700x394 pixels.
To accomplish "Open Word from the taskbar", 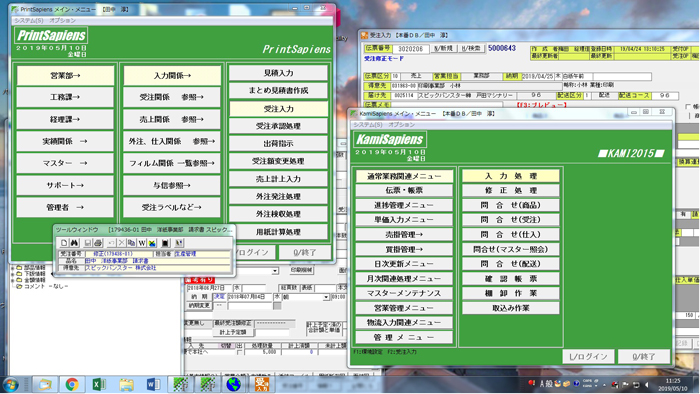I will tap(153, 384).
